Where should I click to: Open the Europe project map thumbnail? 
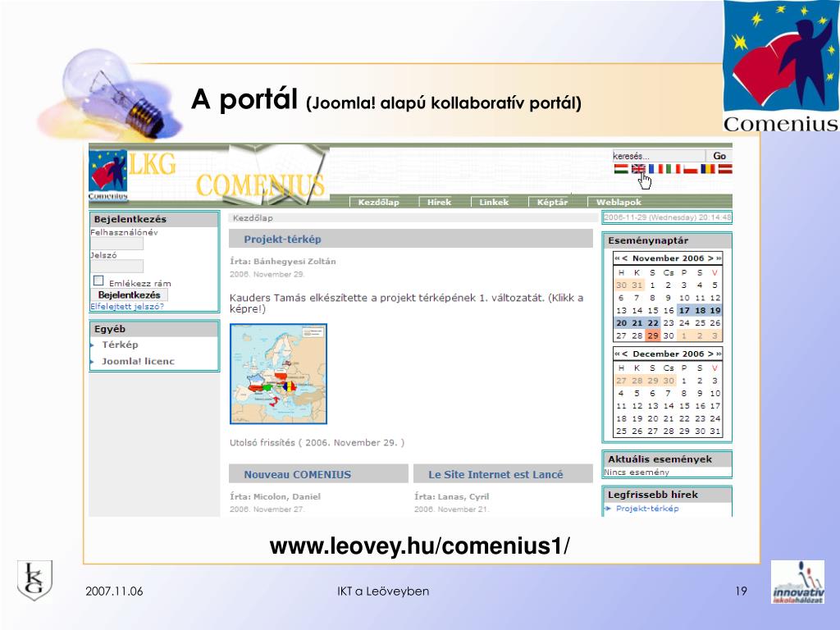[279, 374]
